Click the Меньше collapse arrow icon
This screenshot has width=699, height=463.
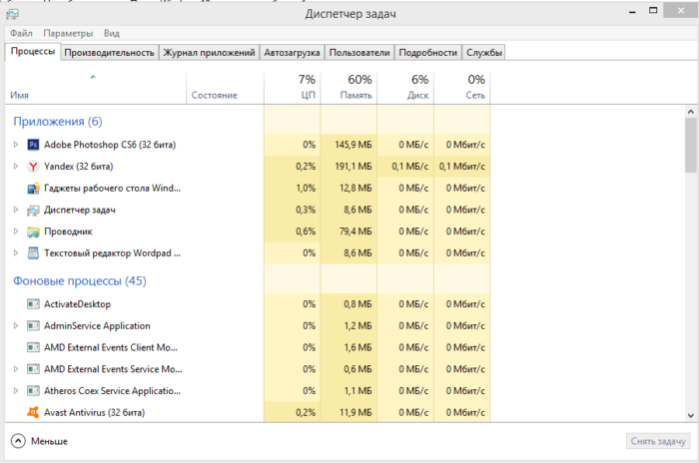point(18,441)
